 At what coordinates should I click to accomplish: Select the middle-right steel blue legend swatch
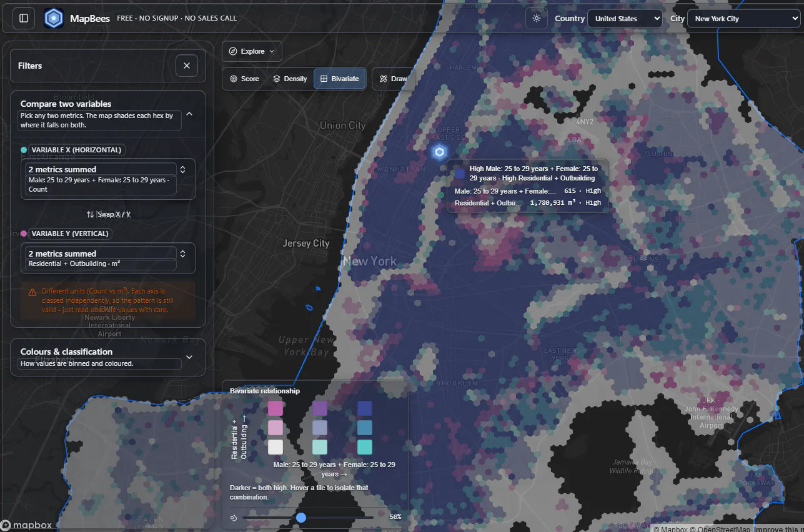(365, 428)
